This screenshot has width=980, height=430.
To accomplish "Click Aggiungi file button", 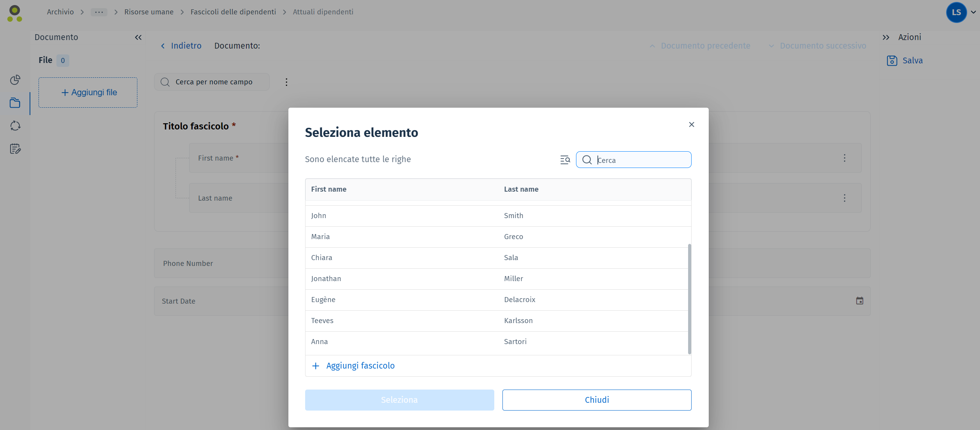I will click(x=88, y=93).
